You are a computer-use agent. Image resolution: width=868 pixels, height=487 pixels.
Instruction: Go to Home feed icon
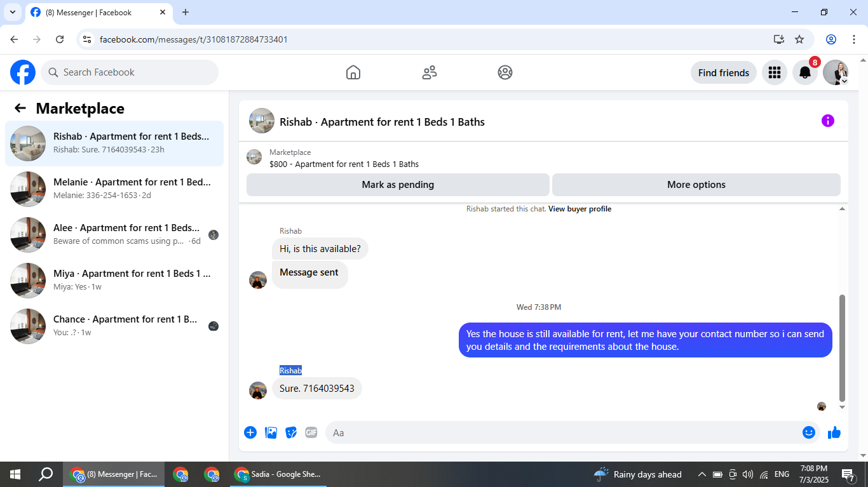click(x=353, y=72)
